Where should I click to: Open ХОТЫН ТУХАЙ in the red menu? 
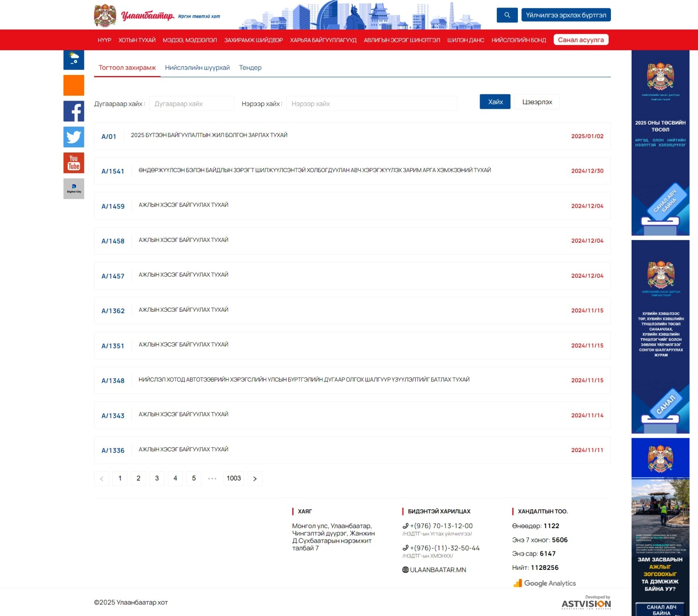[137, 40]
